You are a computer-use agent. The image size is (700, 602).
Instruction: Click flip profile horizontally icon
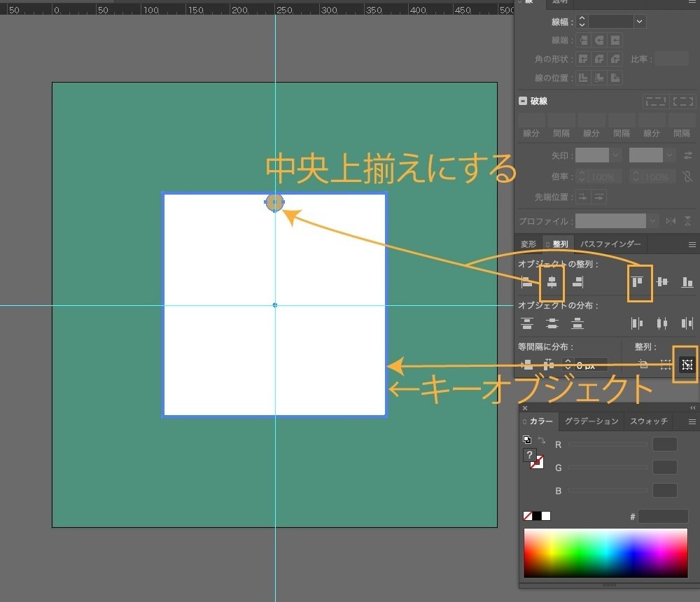pyautogui.click(x=671, y=220)
